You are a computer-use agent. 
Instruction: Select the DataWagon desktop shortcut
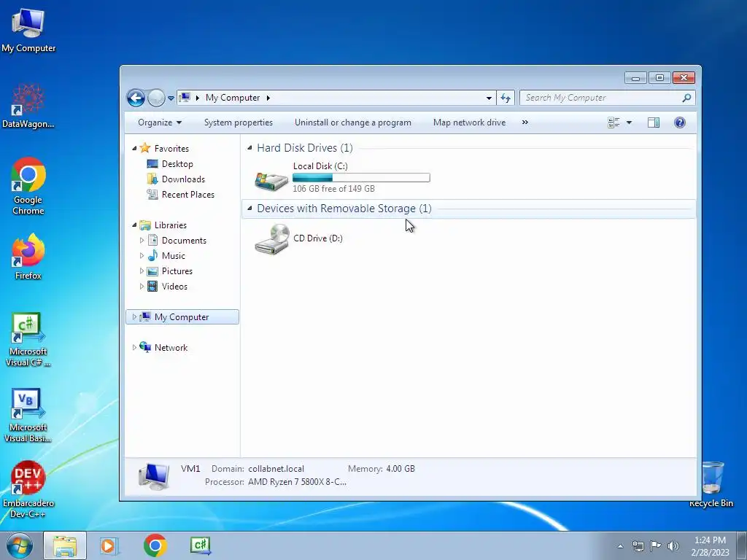(x=28, y=106)
